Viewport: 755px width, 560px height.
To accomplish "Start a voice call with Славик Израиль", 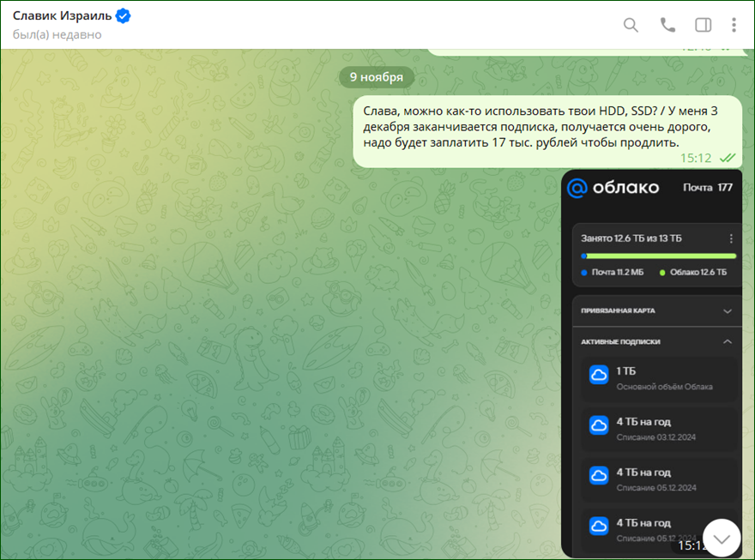I will pyautogui.click(x=667, y=25).
